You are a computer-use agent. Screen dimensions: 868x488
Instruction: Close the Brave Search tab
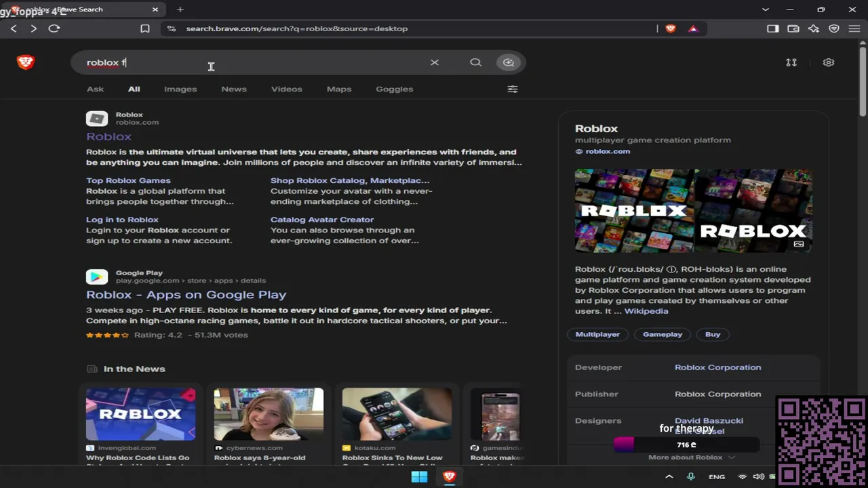click(155, 9)
